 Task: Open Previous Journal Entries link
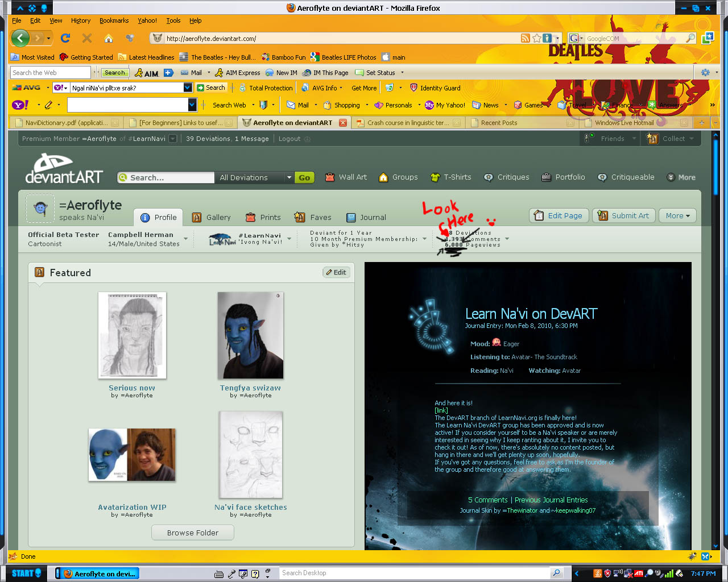(x=551, y=500)
